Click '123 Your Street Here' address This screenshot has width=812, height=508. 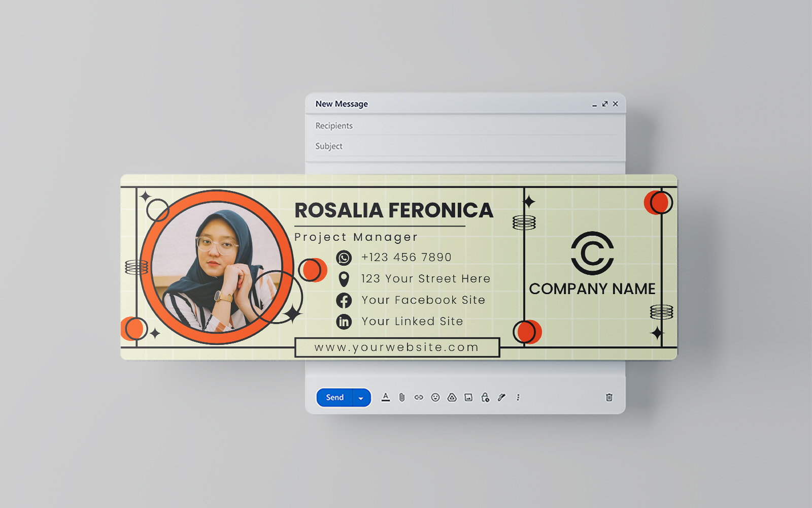[x=426, y=279]
